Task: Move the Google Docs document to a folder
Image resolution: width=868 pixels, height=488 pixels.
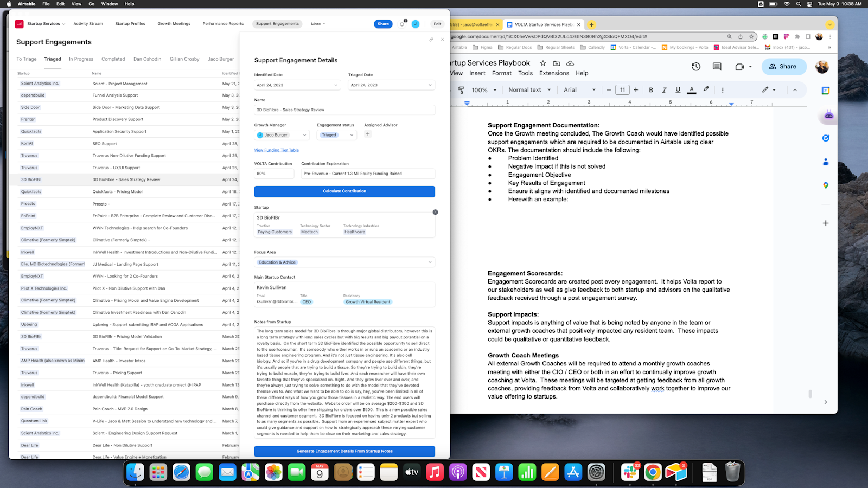Action: tap(557, 63)
